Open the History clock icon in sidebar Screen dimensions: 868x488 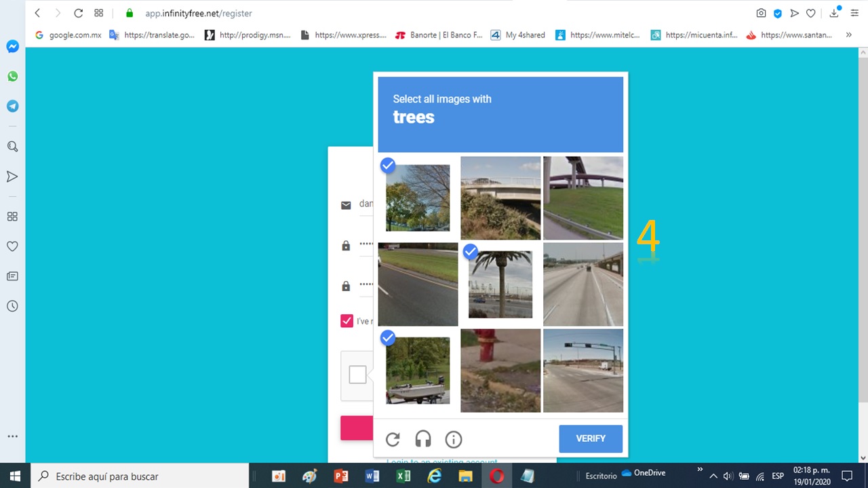point(12,306)
